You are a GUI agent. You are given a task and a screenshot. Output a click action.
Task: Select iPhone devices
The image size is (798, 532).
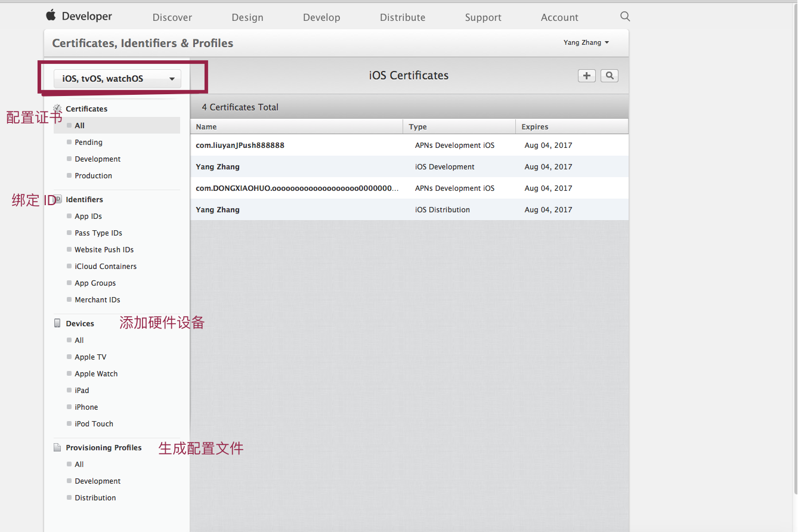tap(86, 407)
